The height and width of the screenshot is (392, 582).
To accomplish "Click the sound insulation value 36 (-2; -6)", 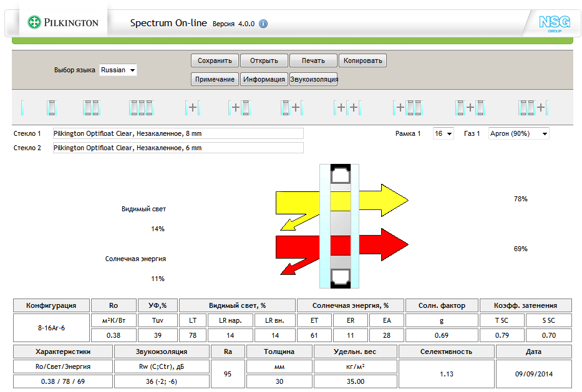I will (x=161, y=381).
